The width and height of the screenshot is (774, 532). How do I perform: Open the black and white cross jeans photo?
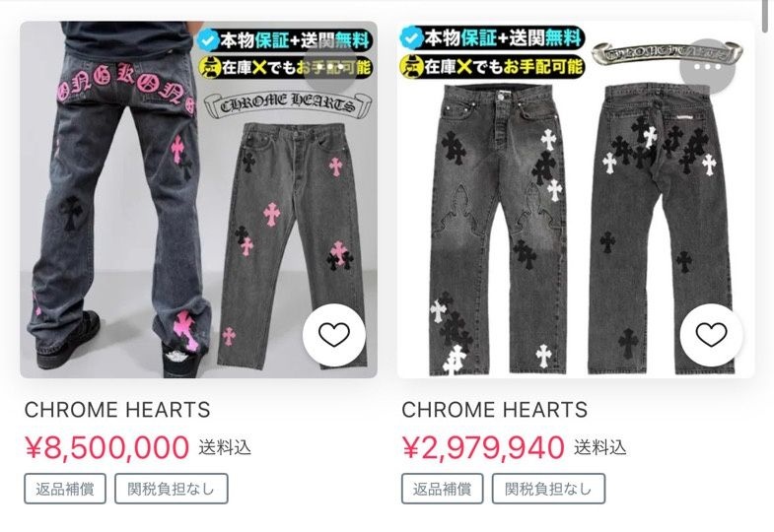point(576,200)
